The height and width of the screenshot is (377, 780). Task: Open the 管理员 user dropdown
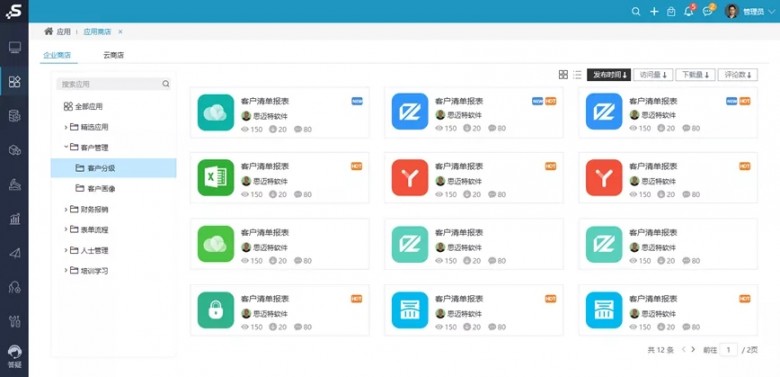click(x=759, y=11)
